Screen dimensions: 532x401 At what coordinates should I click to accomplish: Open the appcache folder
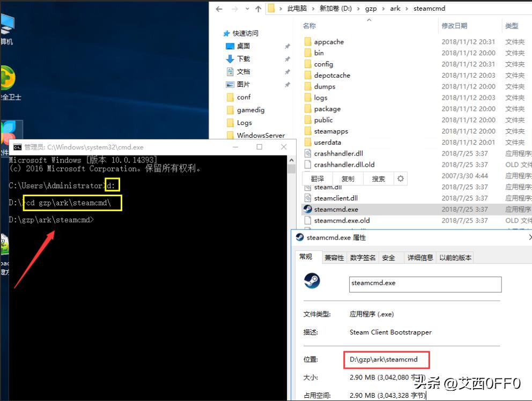(329, 42)
